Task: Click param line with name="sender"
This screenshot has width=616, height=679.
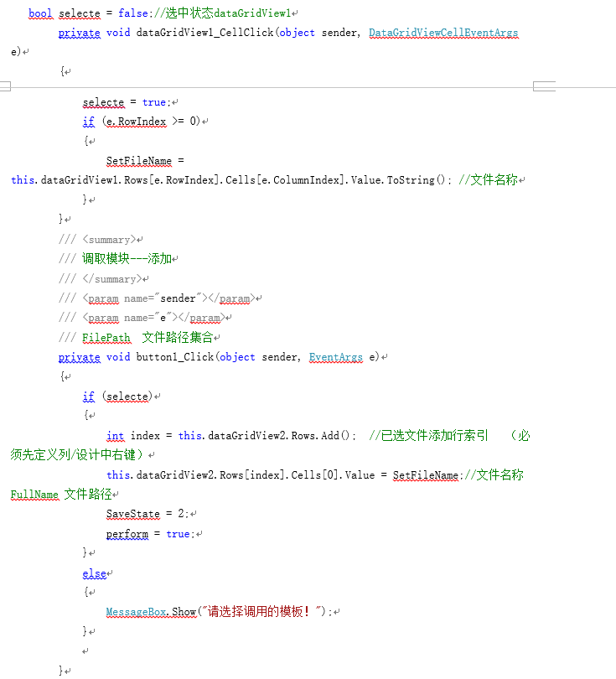Action: coord(157,298)
